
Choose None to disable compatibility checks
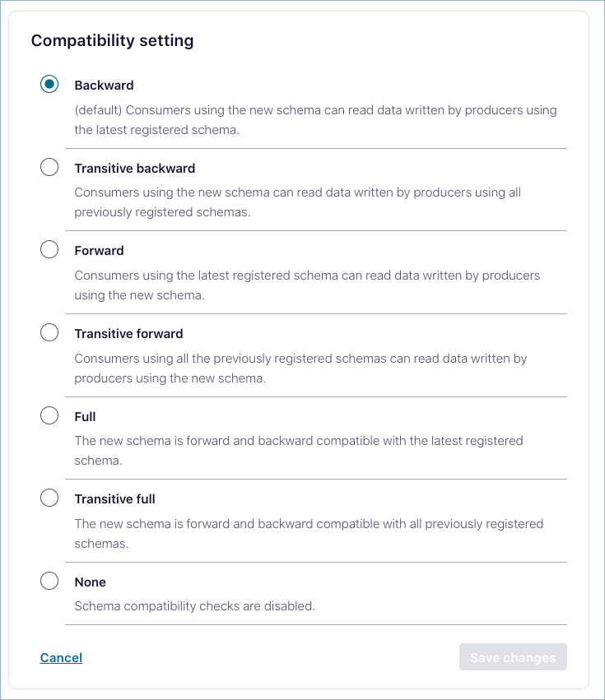(x=49, y=580)
